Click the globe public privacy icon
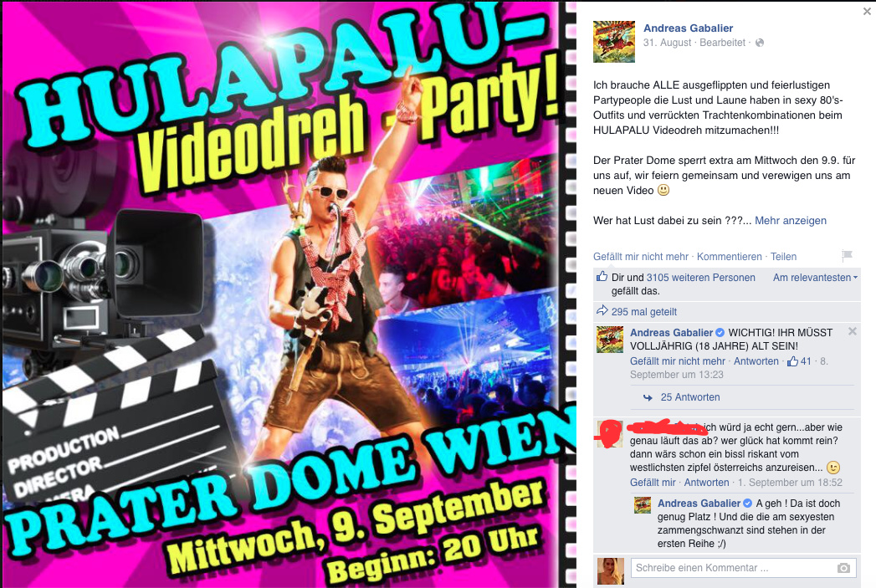The image size is (876, 588). (x=759, y=43)
